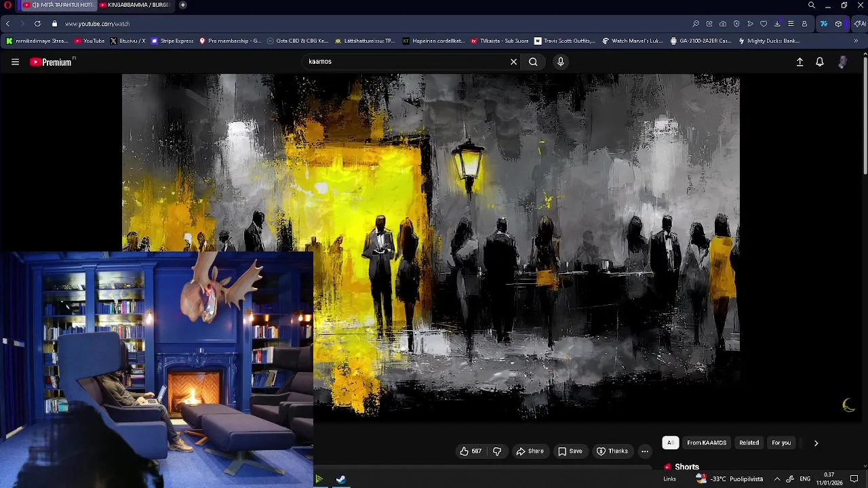Open the YouTube account avatar

[x=842, y=62]
